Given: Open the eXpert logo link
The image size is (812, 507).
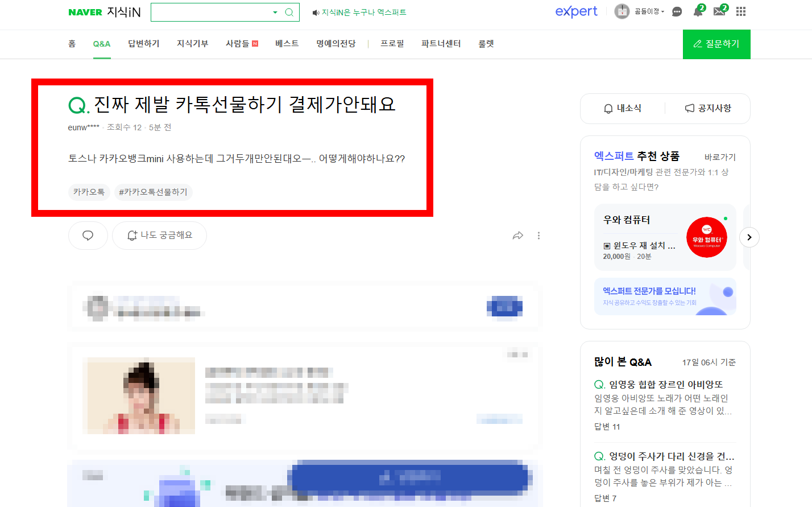Looking at the screenshot, I should (x=576, y=11).
